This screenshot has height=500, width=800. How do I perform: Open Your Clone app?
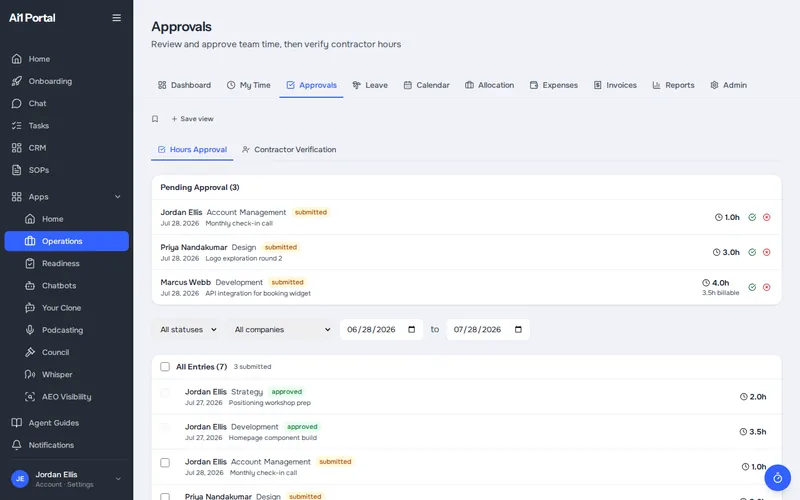66,308
